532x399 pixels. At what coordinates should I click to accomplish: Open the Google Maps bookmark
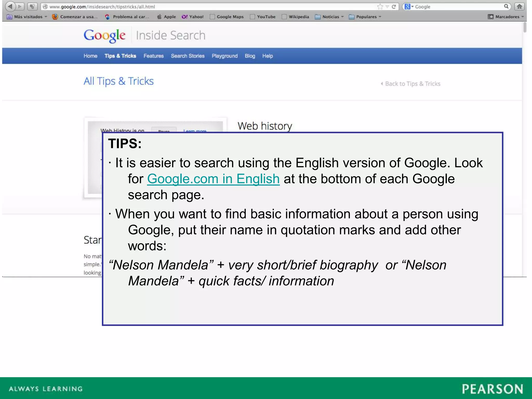coord(227,17)
